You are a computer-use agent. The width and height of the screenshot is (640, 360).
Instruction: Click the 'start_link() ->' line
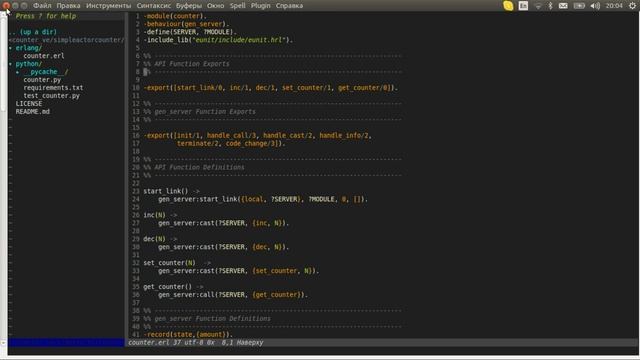[x=171, y=191]
